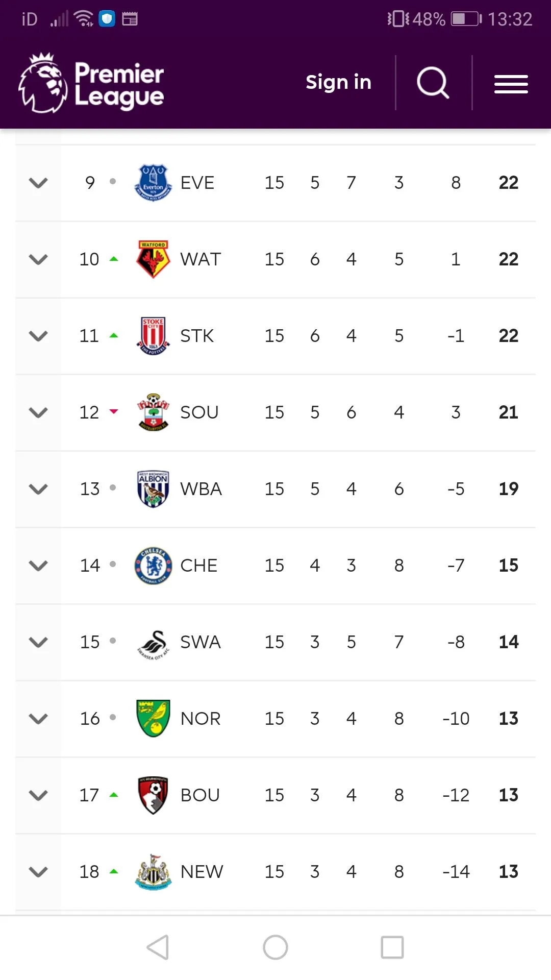Expand the Bournemouth row details
The width and height of the screenshot is (551, 980).
coord(38,795)
